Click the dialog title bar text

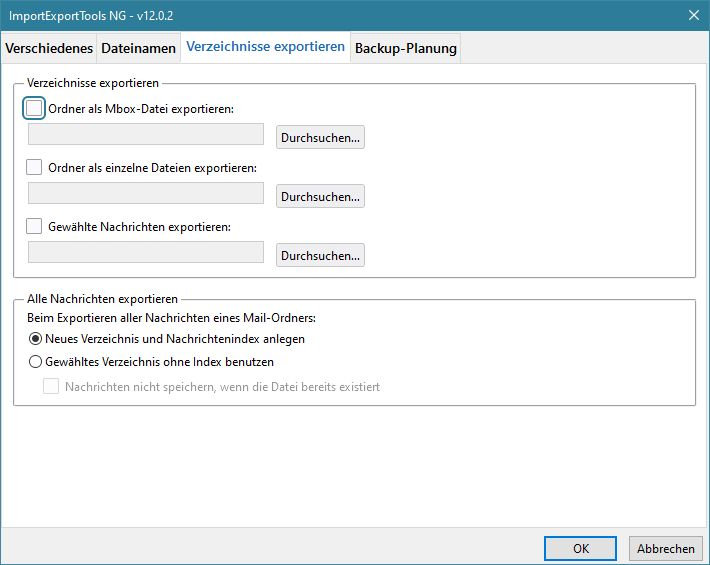coord(79,14)
